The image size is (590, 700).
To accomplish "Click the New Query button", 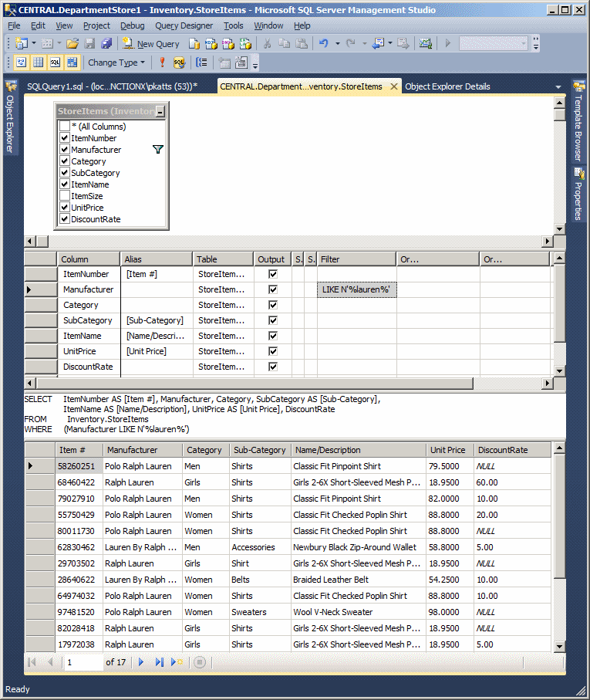I will pos(152,44).
